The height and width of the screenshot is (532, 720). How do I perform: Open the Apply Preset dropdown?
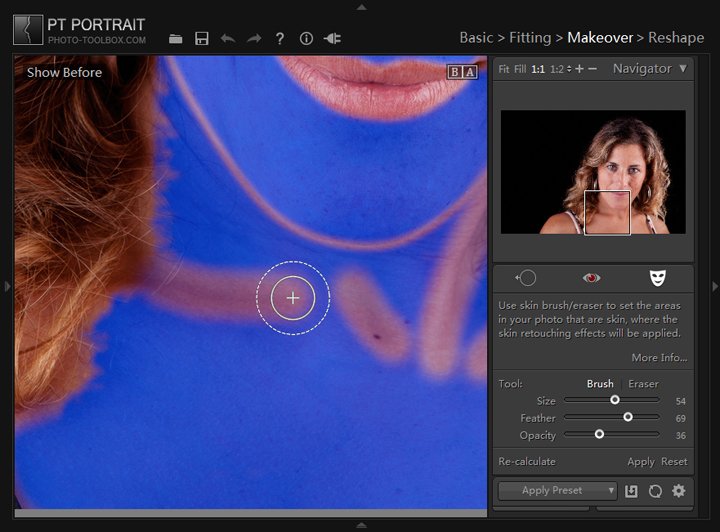tap(557, 491)
